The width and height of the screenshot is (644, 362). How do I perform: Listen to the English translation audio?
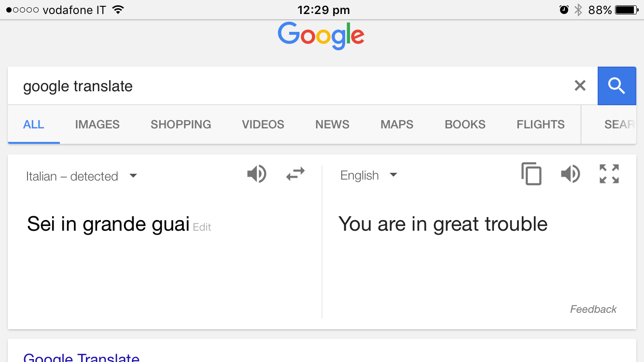click(570, 174)
